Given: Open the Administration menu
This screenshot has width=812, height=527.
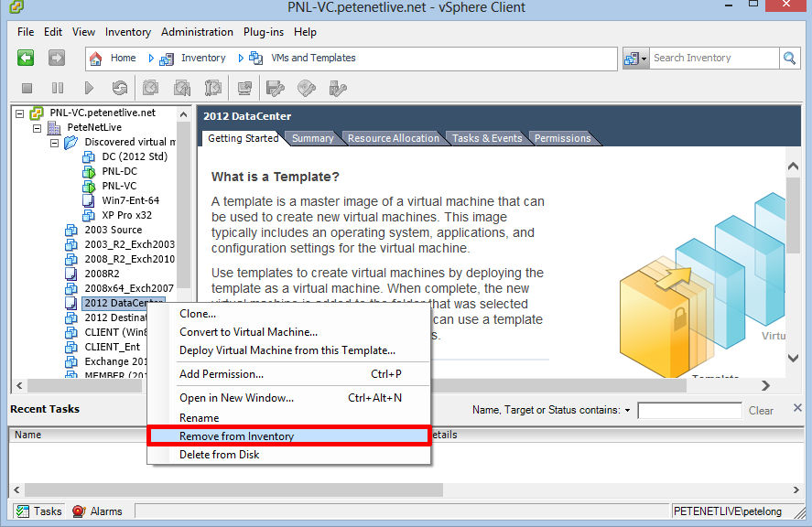Looking at the screenshot, I should tap(197, 32).
